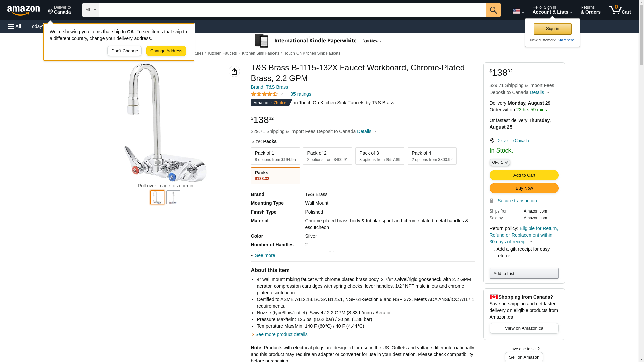Click the Amazon logo icon
This screenshot has height=362, width=644.
coord(23,11)
